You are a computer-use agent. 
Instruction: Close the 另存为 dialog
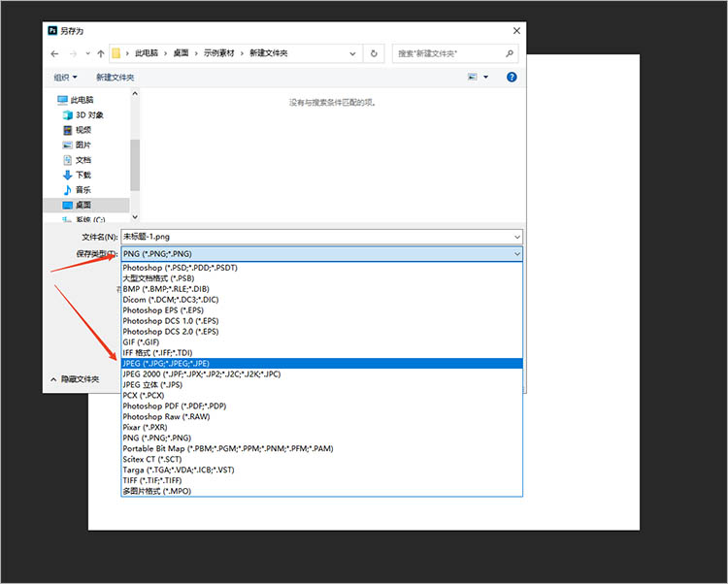[516, 31]
